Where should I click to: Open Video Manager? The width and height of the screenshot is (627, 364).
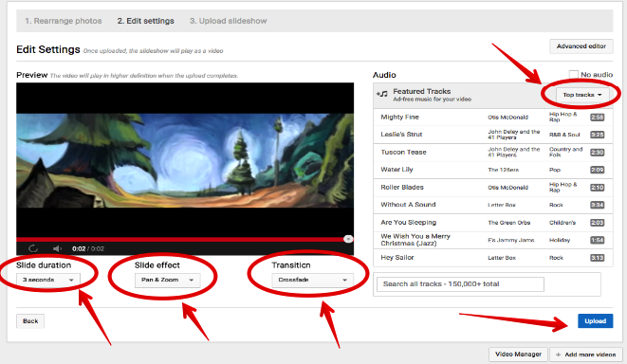point(518,354)
